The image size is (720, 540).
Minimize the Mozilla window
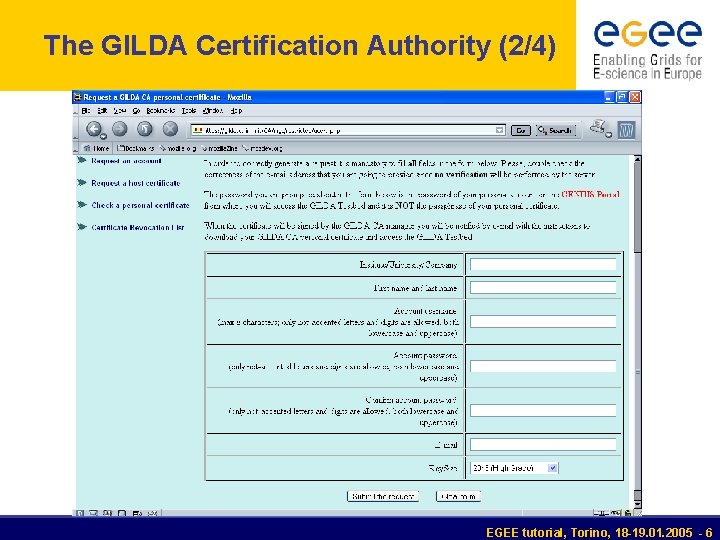pyautogui.click(x=609, y=97)
